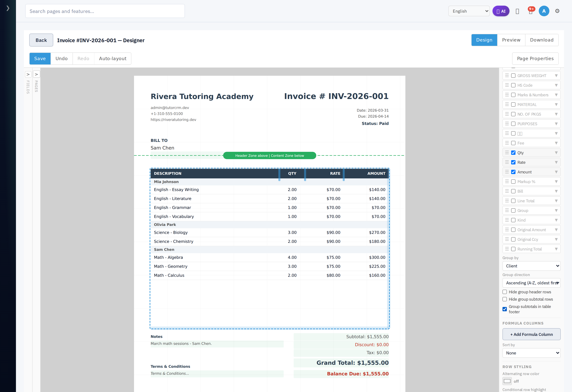The height and width of the screenshot is (392, 572).
Task: Click Undo in the designer toolbar
Action: 62,58
